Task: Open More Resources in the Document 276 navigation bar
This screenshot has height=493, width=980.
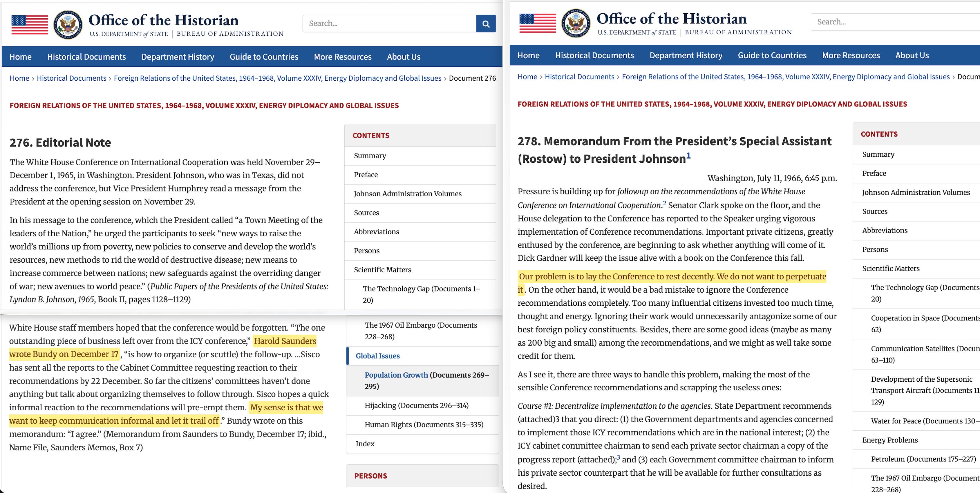Action: (x=343, y=57)
